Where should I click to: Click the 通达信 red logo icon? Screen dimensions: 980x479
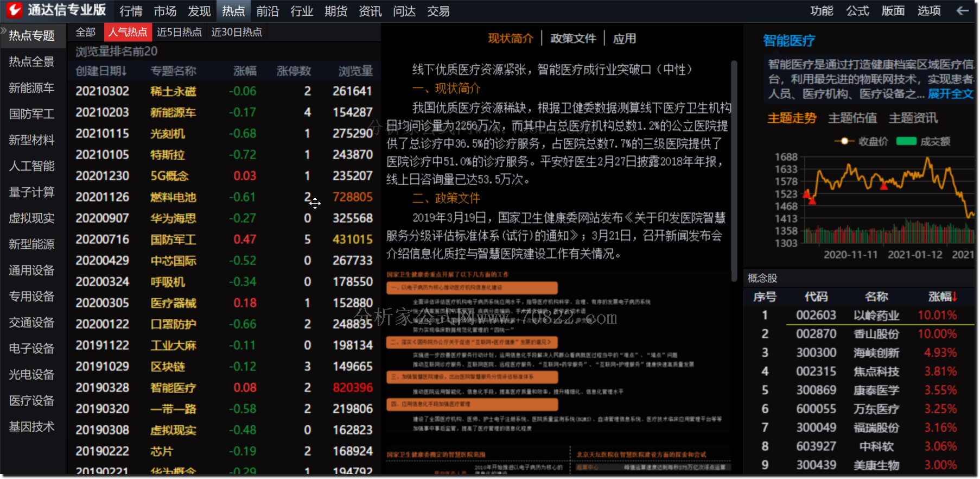tap(14, 10)
